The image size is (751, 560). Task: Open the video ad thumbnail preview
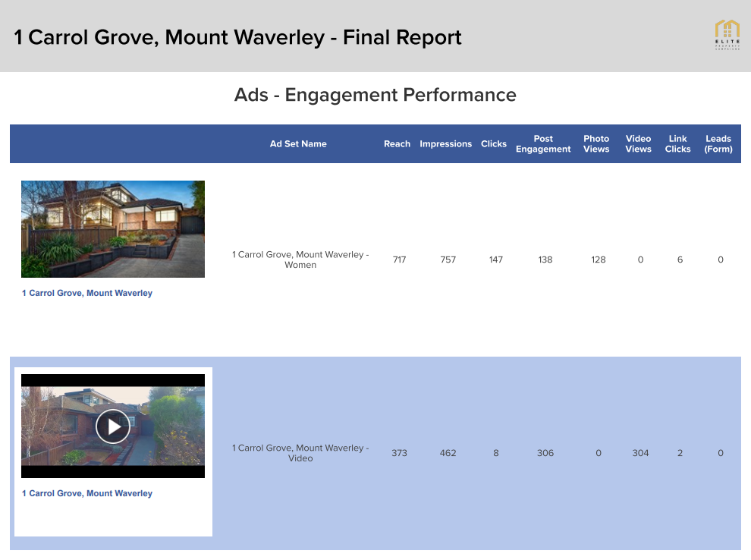[x=113, y=426]
